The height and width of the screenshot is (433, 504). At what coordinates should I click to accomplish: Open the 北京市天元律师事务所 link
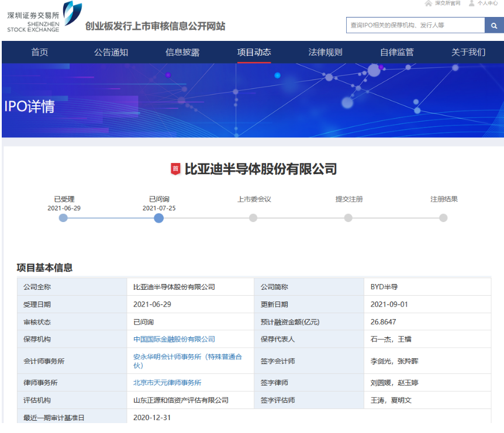[167, 383]
